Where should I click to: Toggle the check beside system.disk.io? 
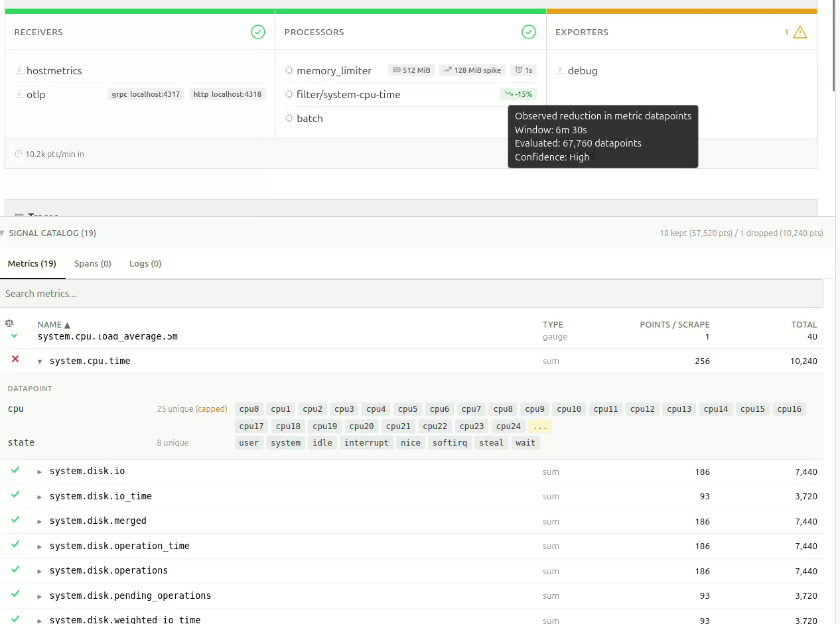(x=15, y=471)
